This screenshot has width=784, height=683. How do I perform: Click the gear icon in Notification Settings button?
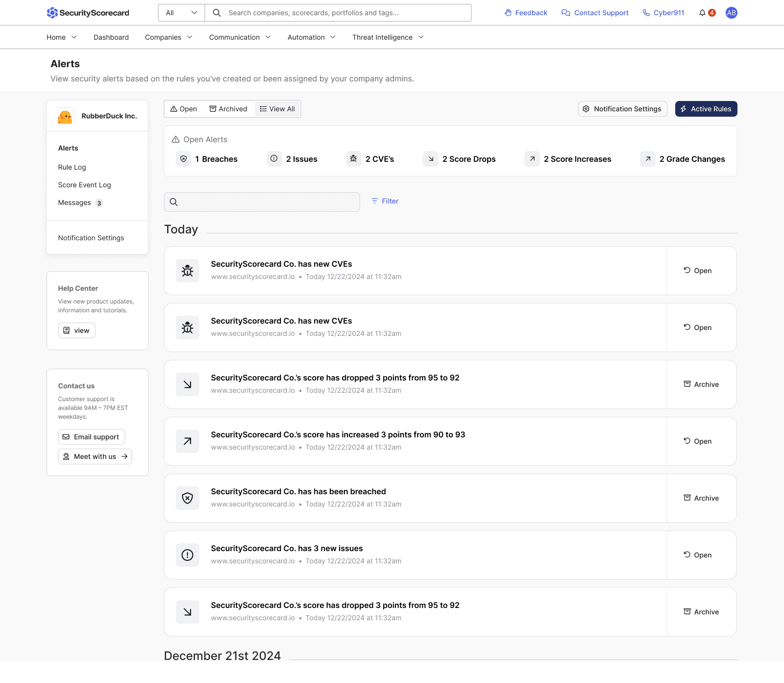point(586,109)
